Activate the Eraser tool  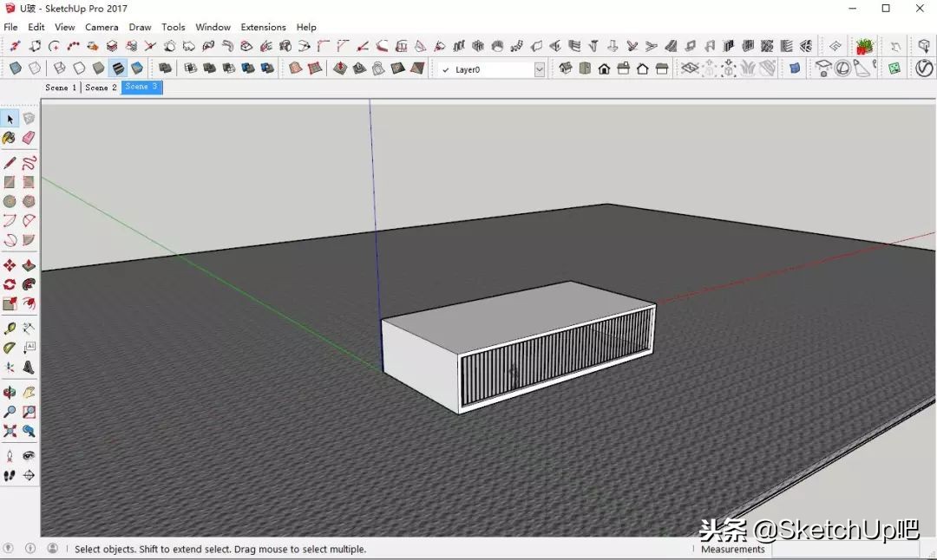[x=29, y=139]
